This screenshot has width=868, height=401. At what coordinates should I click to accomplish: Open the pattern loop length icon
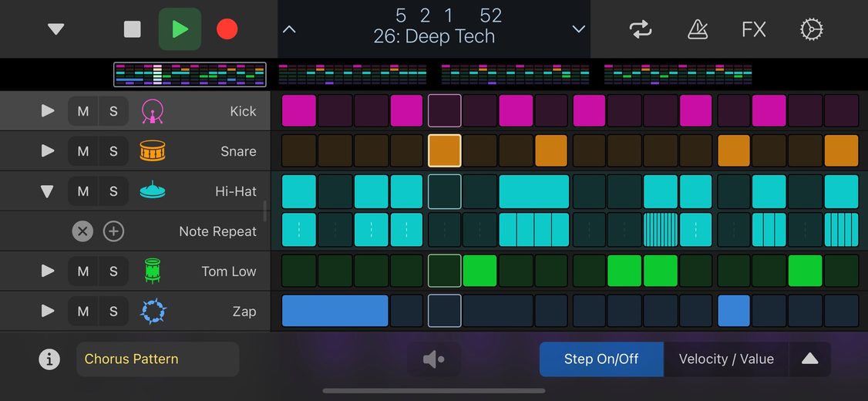point(641,29)
